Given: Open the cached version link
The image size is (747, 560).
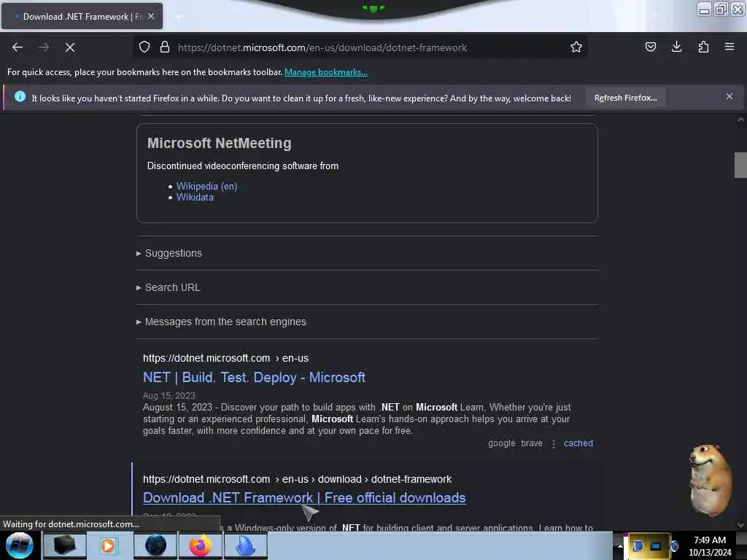Looking at the screenshot, I should [578, 443].
